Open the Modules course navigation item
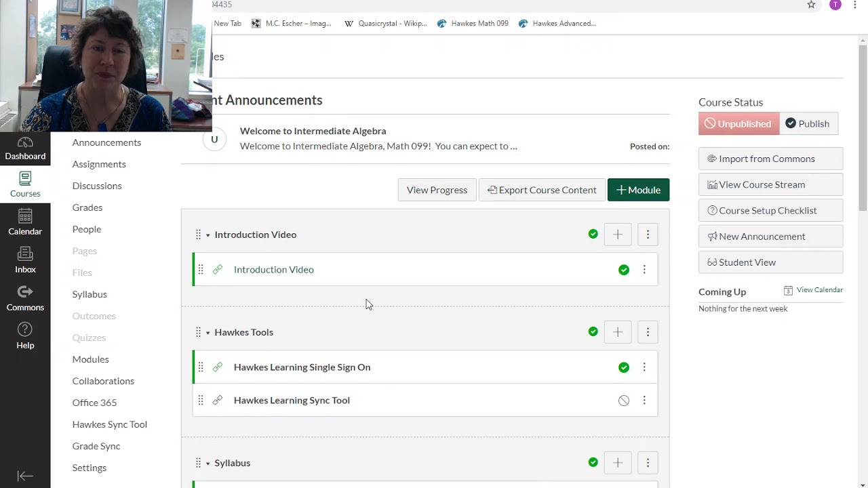 [91, 359]
